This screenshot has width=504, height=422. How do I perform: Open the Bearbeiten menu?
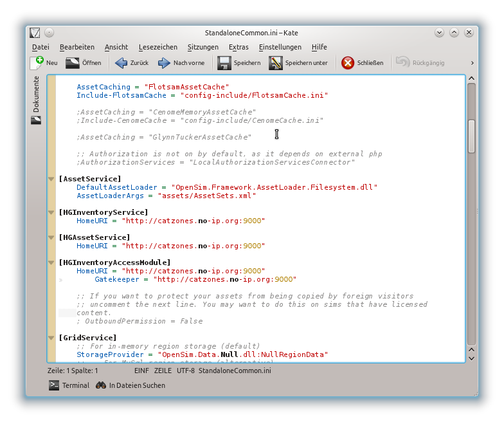click(x=77, y=47)
